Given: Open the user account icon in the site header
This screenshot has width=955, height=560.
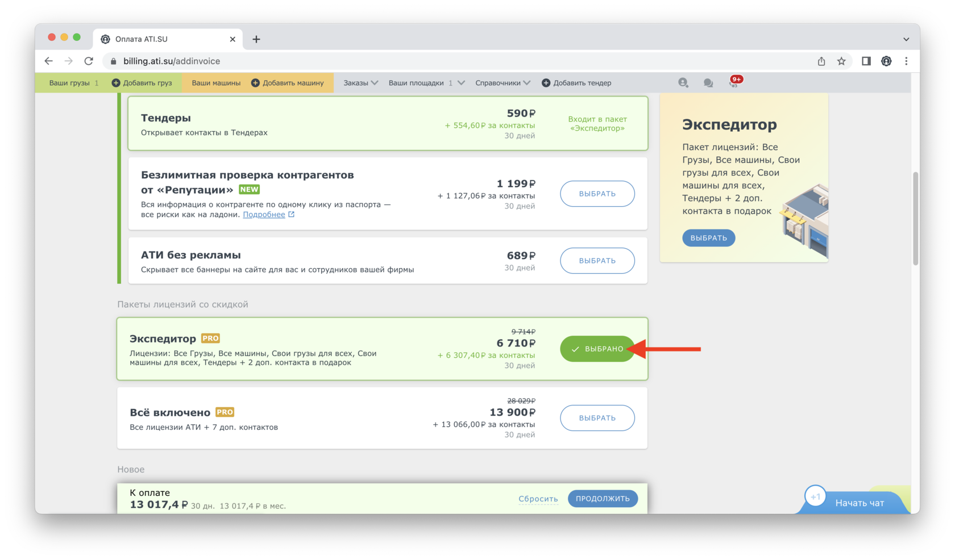Looking at the screenshot, I should pyautogui.click(x=683, y=83).
